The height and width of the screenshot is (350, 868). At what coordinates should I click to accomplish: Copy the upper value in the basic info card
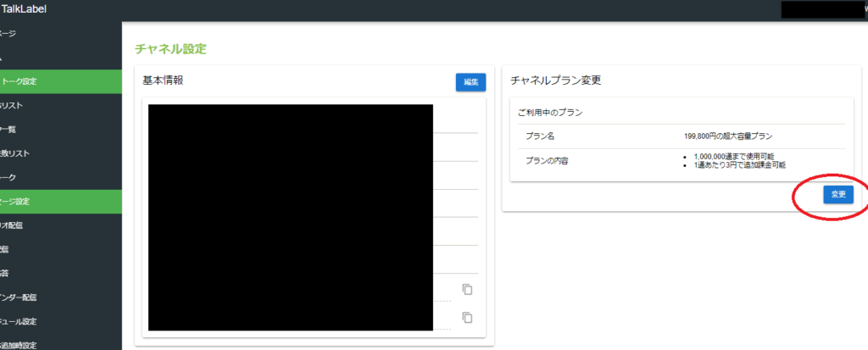click(467, 290)
